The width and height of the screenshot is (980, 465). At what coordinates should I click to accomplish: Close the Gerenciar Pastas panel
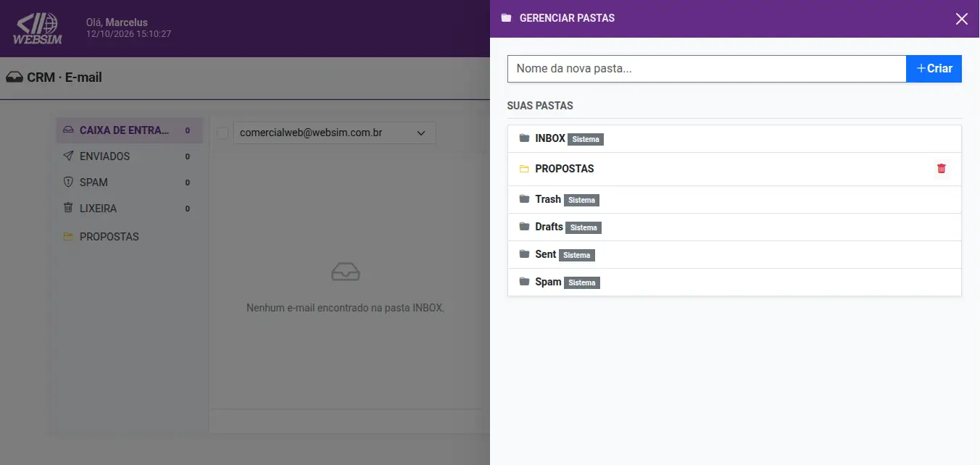tap(962, 19)
